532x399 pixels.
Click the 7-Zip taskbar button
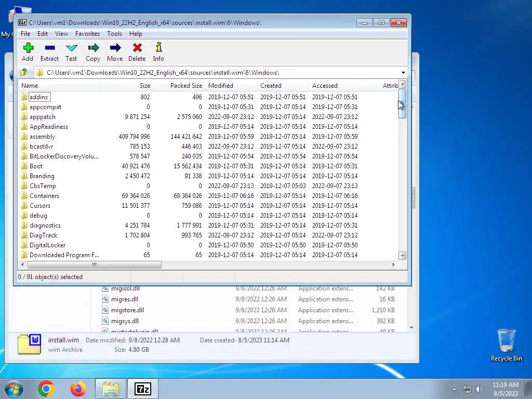[143, 389]
